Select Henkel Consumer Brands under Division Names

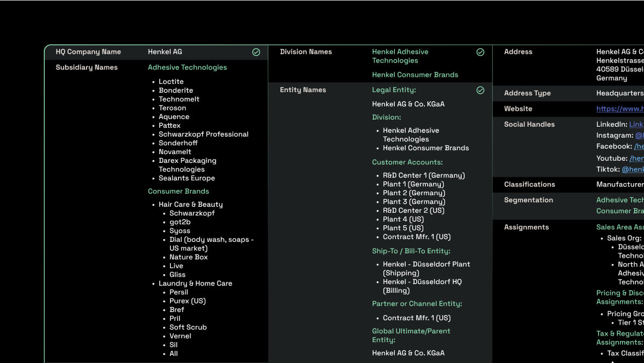click(415, 75)
